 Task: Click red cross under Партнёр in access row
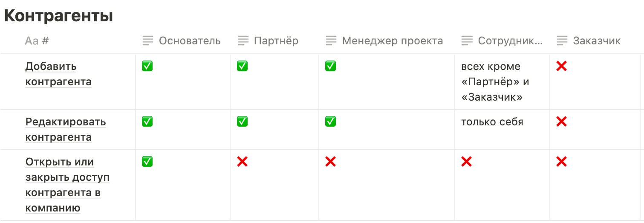[x=242, y=162]
